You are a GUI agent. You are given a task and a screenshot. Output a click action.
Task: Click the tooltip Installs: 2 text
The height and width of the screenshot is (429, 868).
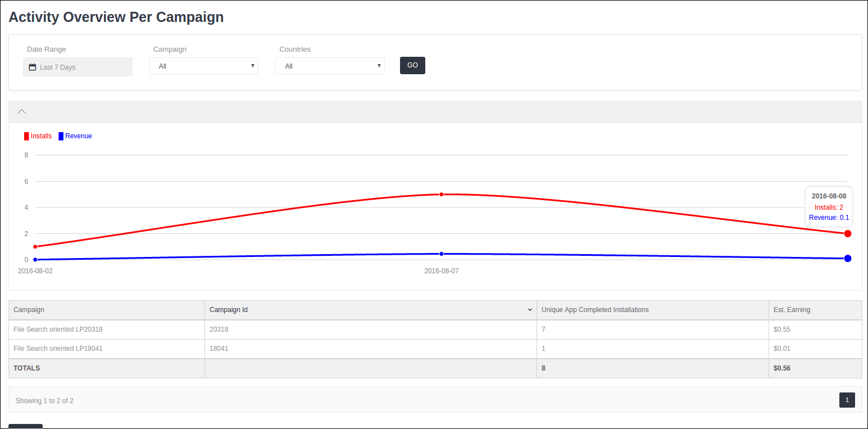click(829, 207)
